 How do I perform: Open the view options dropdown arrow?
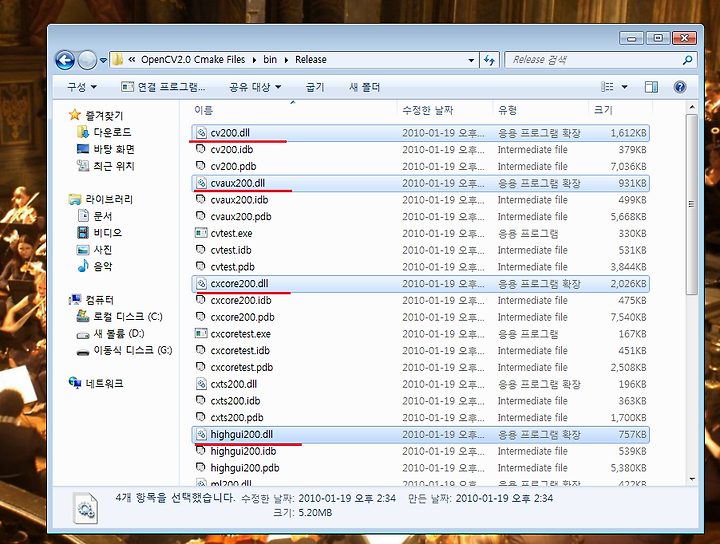pos(624,87)
